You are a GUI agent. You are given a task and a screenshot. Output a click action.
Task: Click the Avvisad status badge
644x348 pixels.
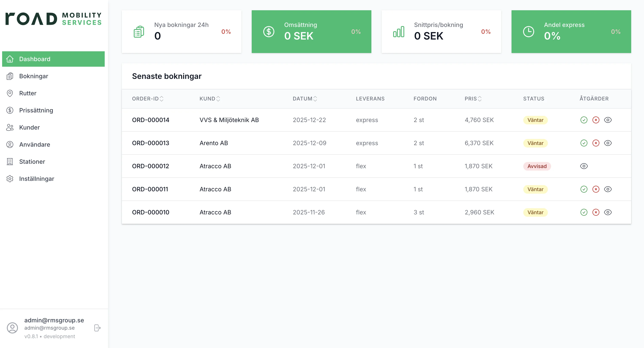537,166
